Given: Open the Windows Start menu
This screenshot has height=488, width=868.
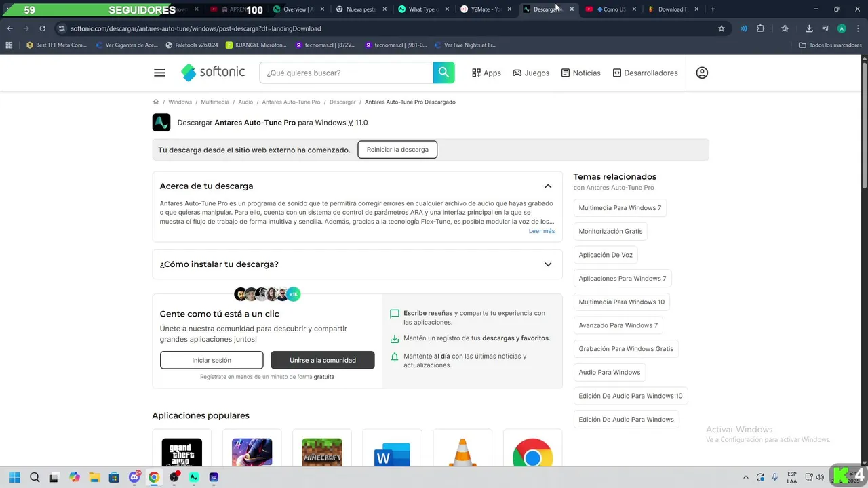Looking at the screenshot, I should 14,477.
